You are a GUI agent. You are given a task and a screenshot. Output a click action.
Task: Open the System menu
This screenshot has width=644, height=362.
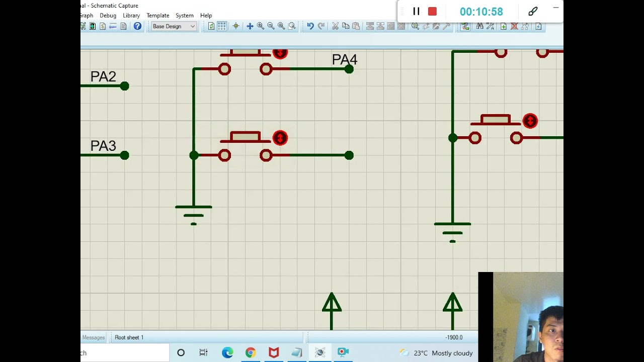(x=185, y=16)
